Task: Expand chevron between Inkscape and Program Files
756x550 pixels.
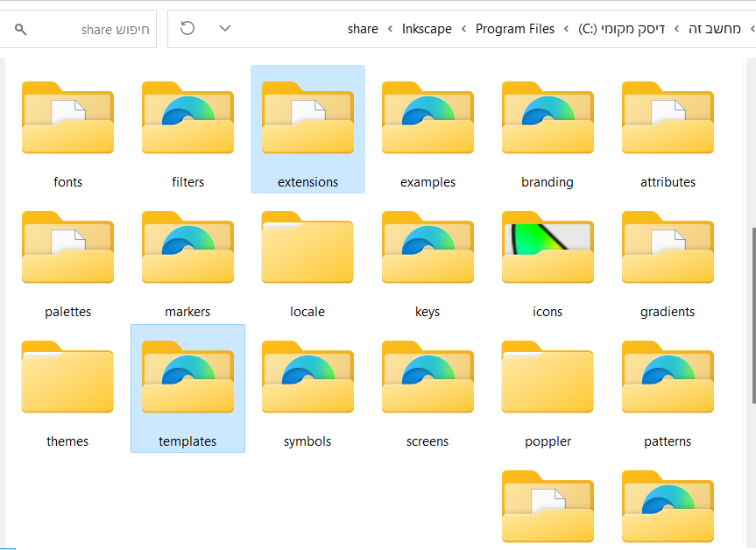Action: coord(463,29)
